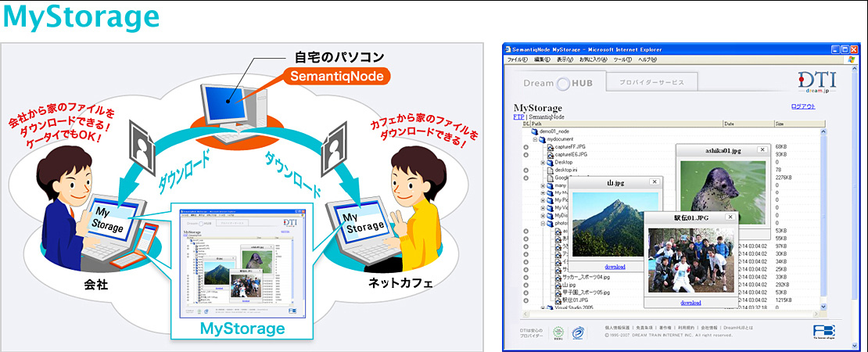The height and width of the screenshot is (352, 868).
Task: Click the desktop.ini file icon
Action: click(550, 171)
